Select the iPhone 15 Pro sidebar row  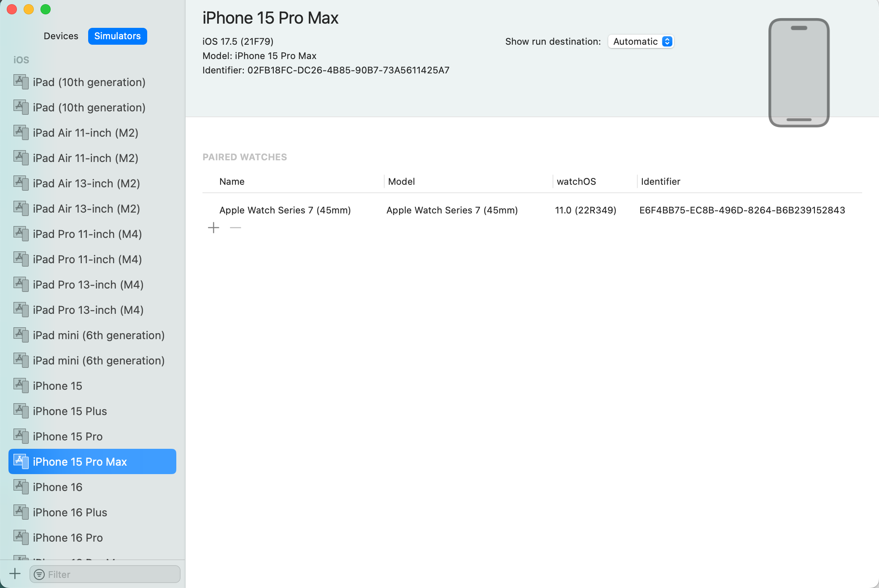click(x=92, y=436)
